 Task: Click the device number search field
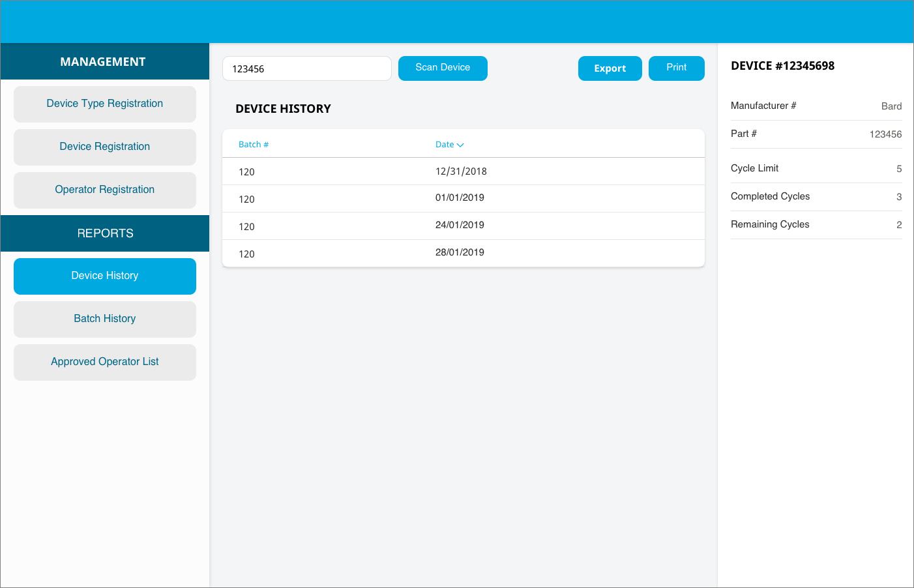click(306, 68)
